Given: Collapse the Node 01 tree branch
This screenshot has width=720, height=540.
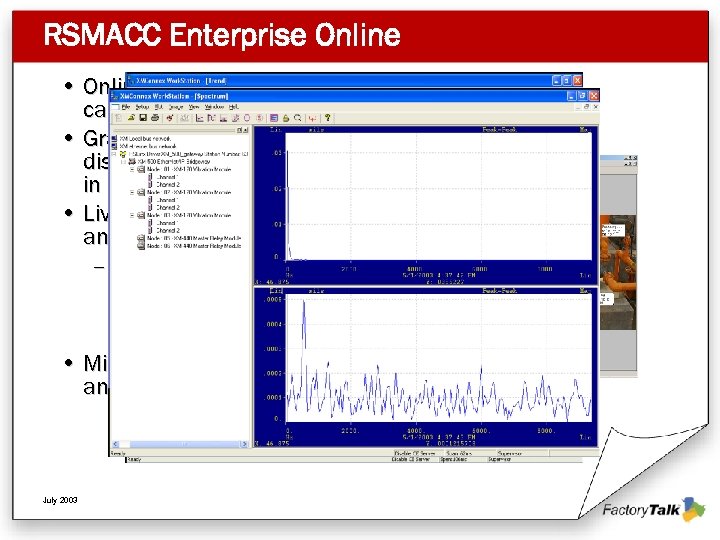Looking at the screenshot, I should click(132, 169).
